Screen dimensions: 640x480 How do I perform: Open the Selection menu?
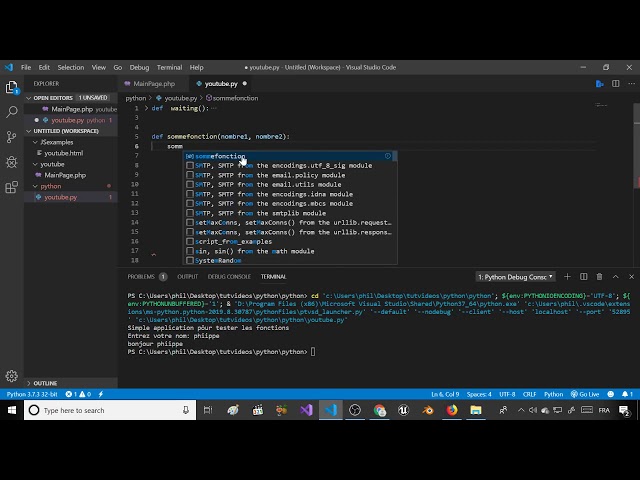click(71, 67)
